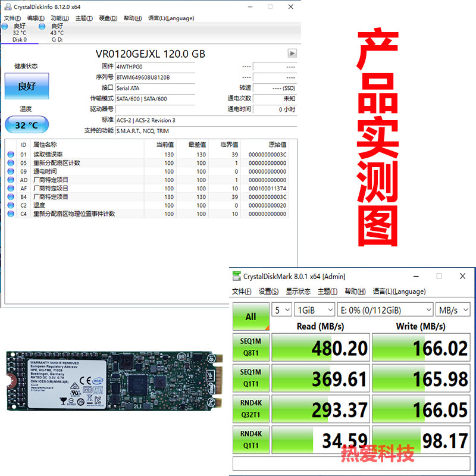Open the 帮助(H) menu in CrystalDiskInfo
476x476 pixels.
133,18
